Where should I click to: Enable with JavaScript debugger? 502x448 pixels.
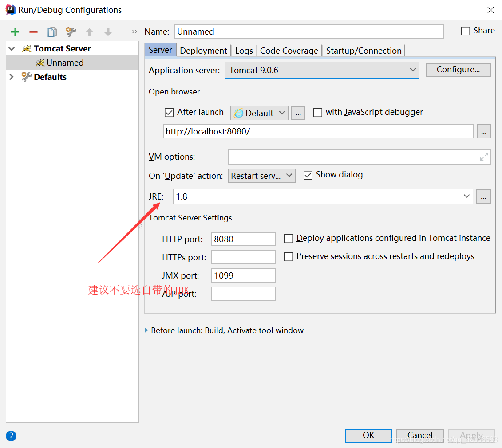tap(318, 113)
